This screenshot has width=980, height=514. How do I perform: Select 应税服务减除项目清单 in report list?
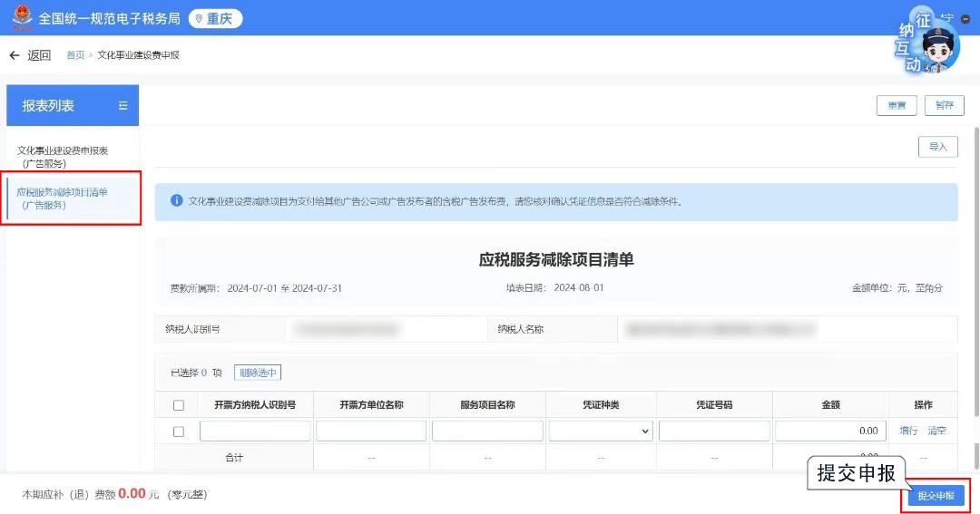pos(63,198)
